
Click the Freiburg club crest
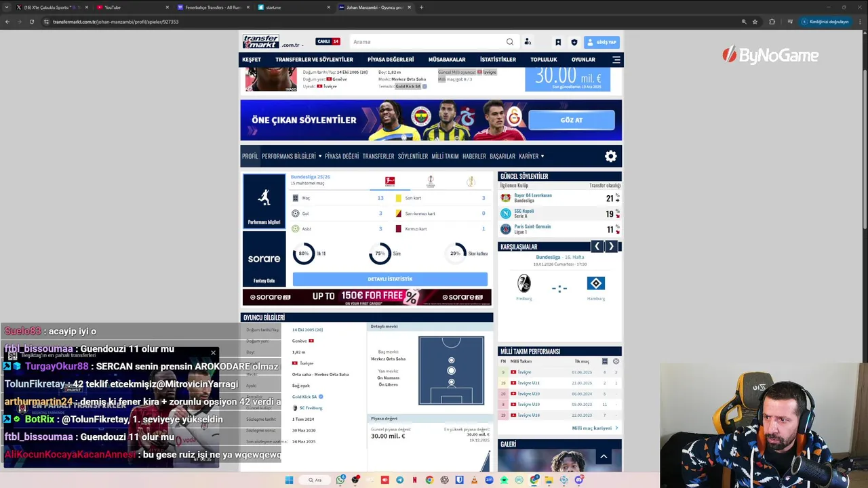(524, 283)
